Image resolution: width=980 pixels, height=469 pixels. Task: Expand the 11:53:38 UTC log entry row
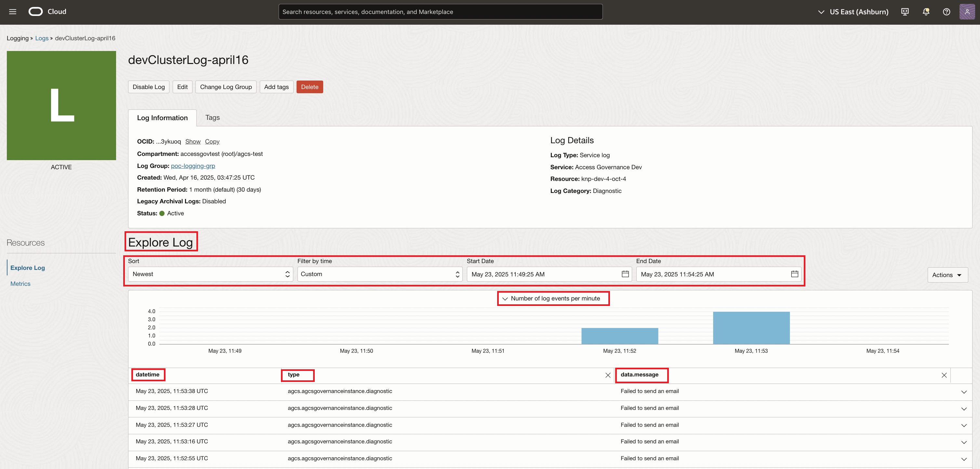[964, 392]
